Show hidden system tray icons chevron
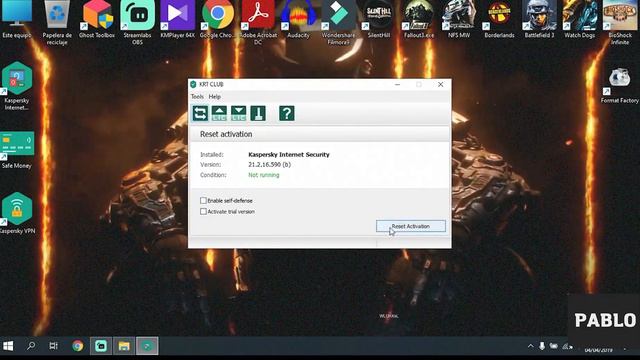Viewport: 640px width, 360px height. [x=530, y=346]
